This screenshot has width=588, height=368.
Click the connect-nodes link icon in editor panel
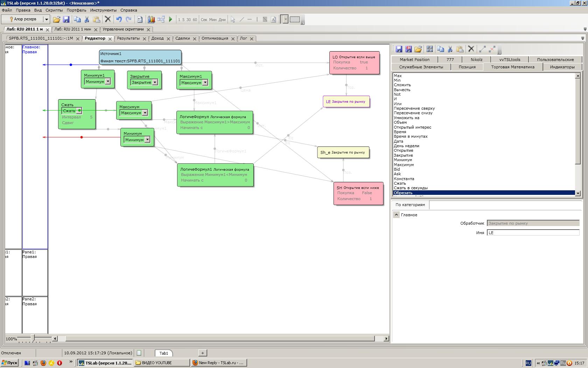(482, 49)
